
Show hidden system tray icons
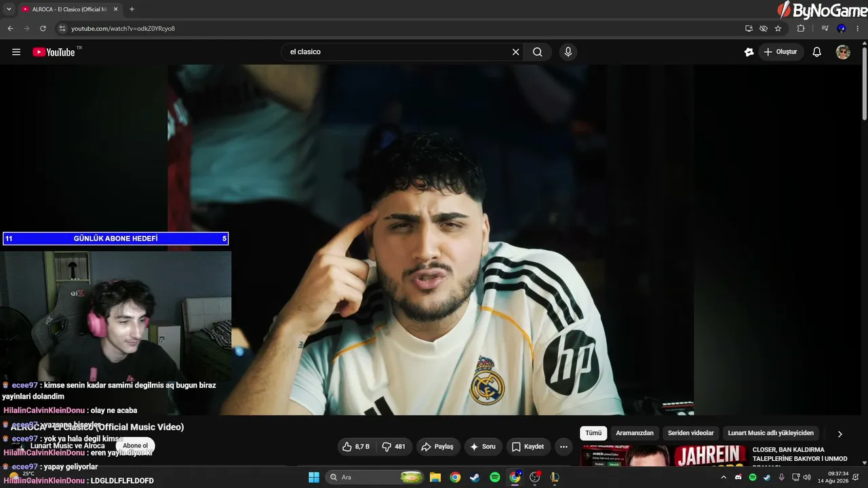click(724, 477)
